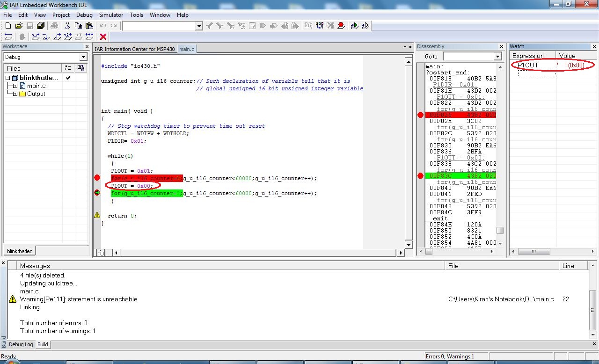Open the Project menu
This screenshot has width=599, height=364.
[61, 15]
